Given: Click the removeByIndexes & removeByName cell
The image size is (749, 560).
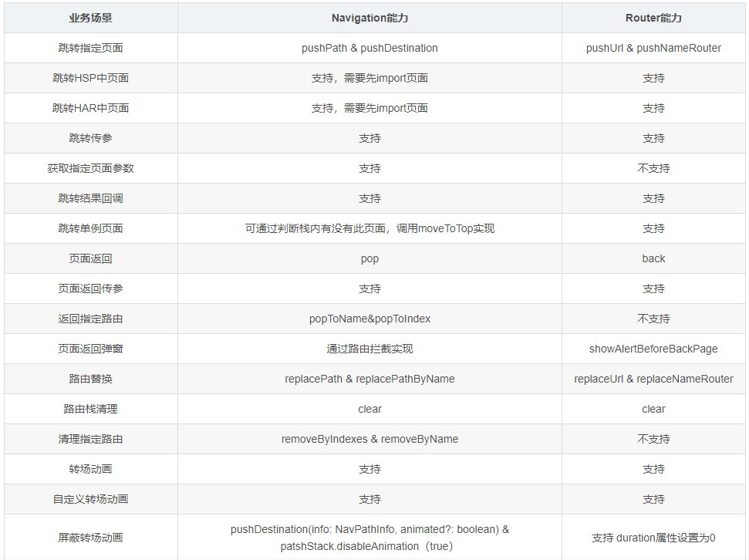Looking at the screenshot, I should click(x=369, y=439).
